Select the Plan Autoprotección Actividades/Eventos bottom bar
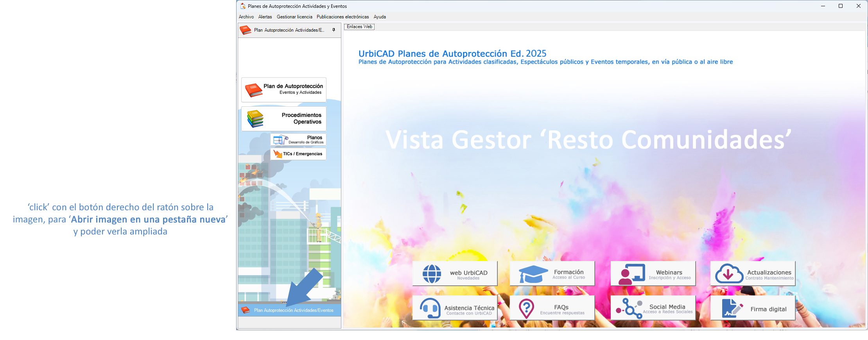This screenshot has width=868, height=340. pyautogui.click(x=289, y=310)
